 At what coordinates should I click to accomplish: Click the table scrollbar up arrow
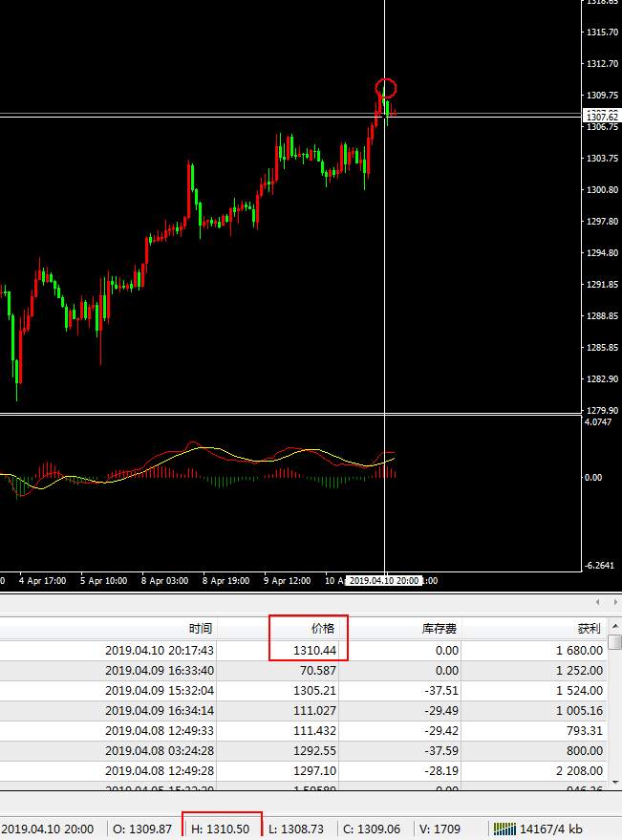pos(615,626)
